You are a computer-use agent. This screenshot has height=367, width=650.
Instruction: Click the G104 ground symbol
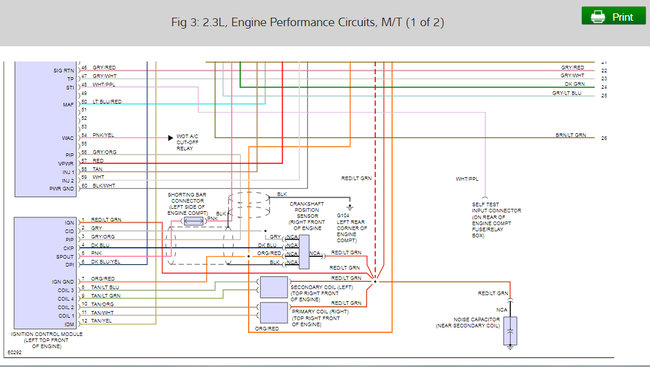coord(350,207)
